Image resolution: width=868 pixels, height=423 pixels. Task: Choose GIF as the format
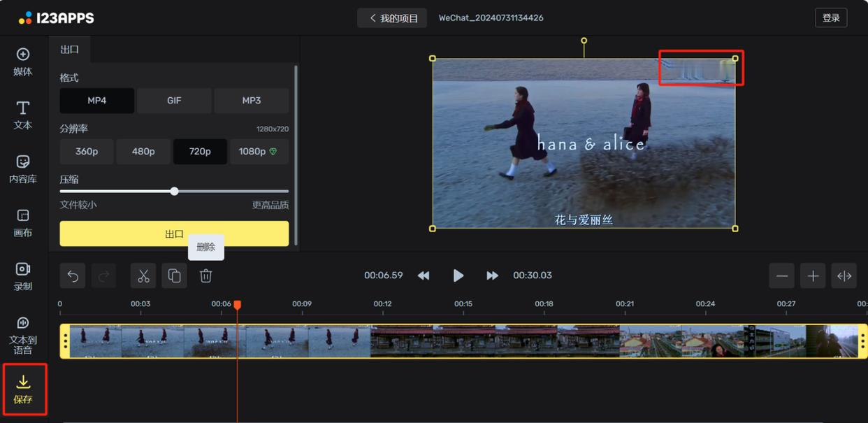point(174,101)
